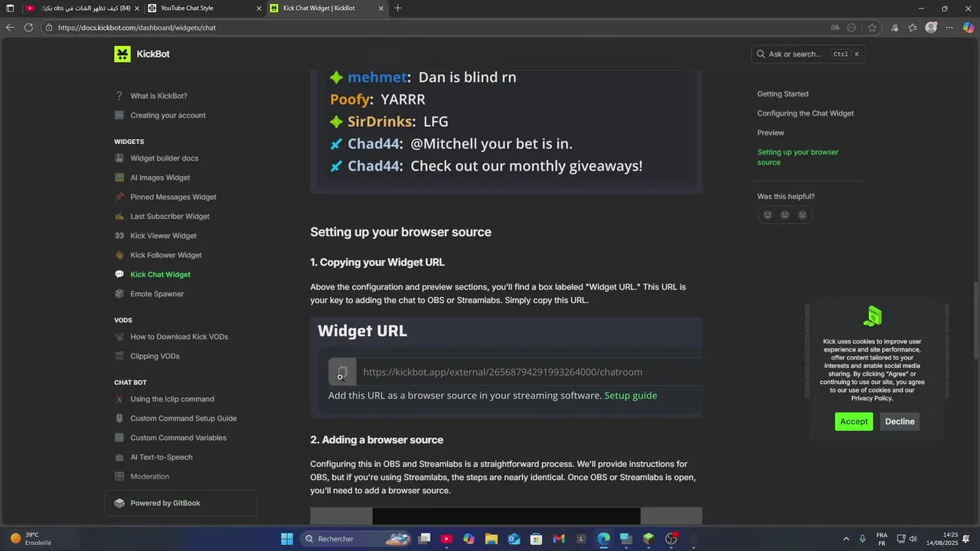Open How to Download Kick VODs
The width and height of the screenshot is (980, 551).
(179, 337)
